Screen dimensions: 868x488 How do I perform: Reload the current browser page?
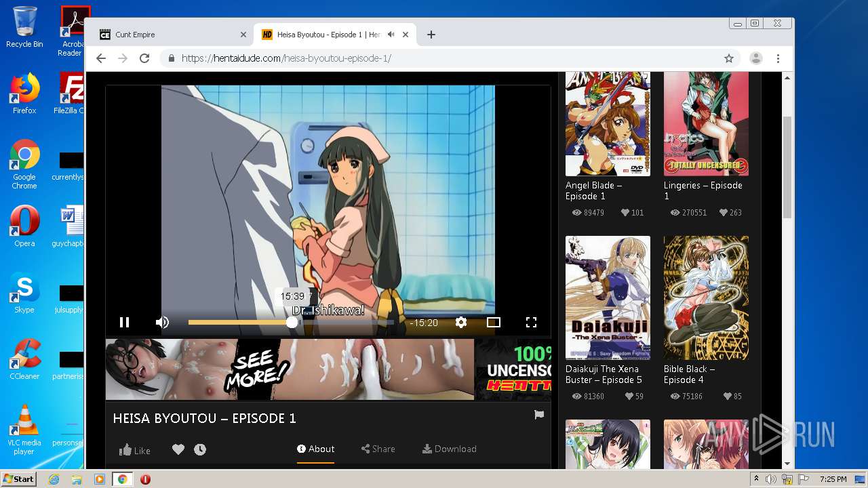(x=144, y=58)
